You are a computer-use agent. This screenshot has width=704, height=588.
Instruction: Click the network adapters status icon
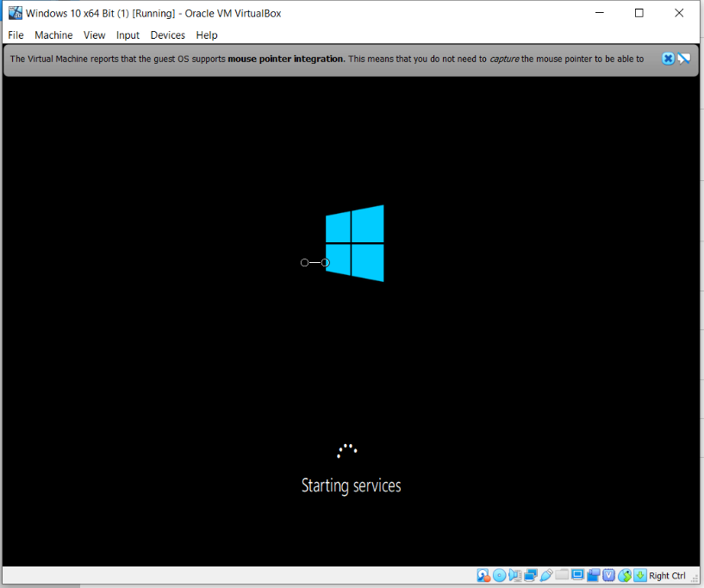click(x=530, y=575)
